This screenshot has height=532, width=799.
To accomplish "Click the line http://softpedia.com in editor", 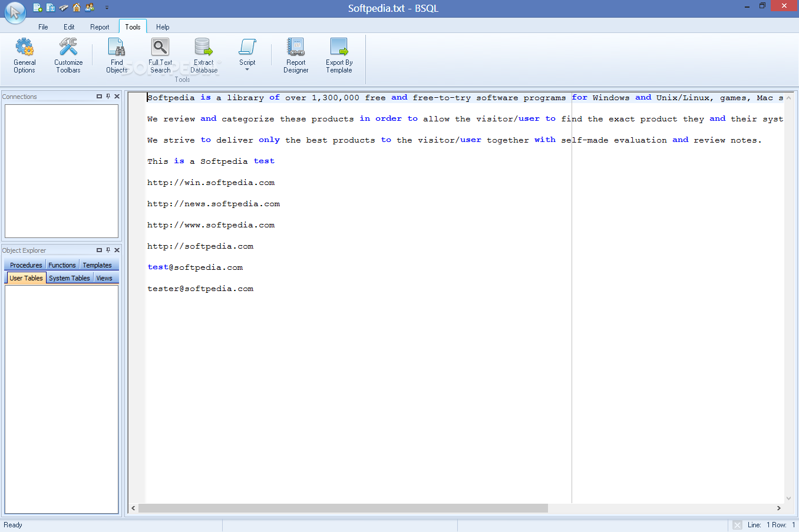I will [200, 246].
